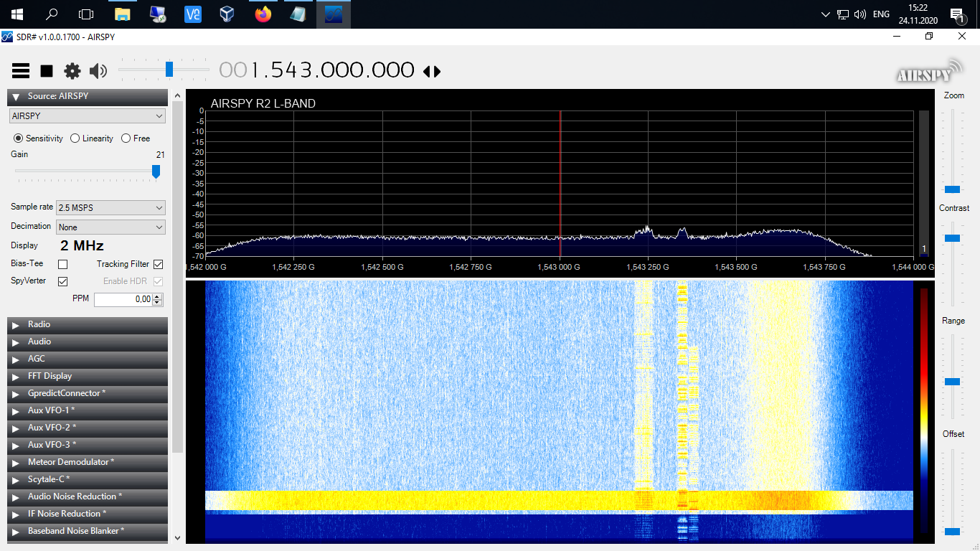Open File Explorer from the taskbar
This screenshot has height=551, width=980.
coord(123,14)
